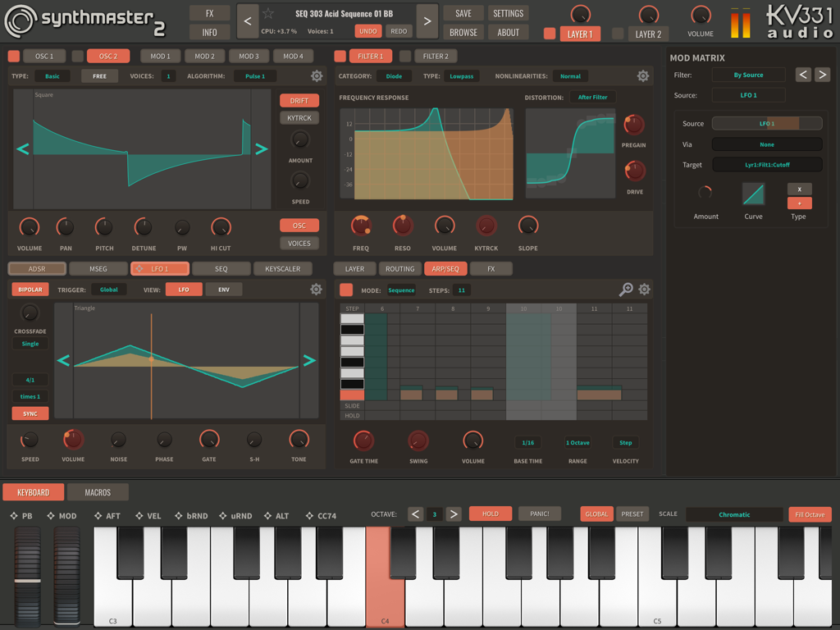Open the filter CATEGORY dropdown showing Diode

(394, 75)
